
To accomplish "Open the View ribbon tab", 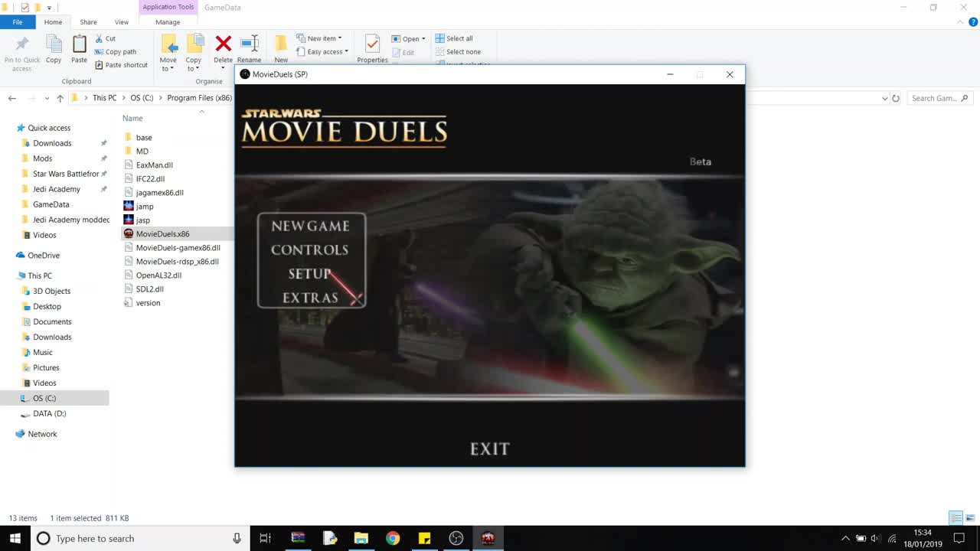I will point(122,22).
